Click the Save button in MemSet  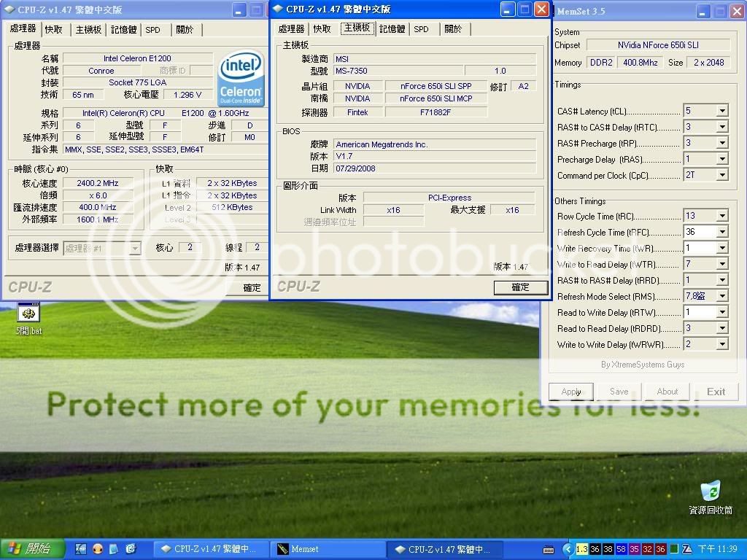click(x=619, y=392)
